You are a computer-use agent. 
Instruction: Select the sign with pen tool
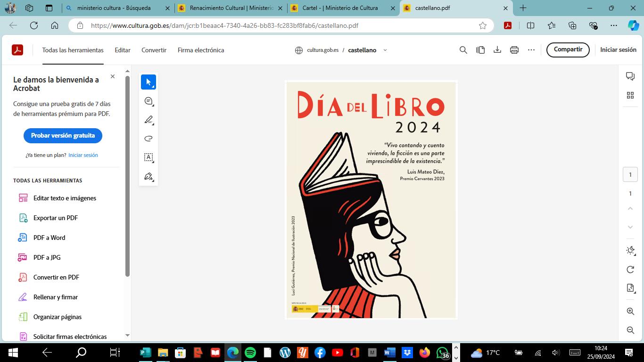click(x=149, y=176)
